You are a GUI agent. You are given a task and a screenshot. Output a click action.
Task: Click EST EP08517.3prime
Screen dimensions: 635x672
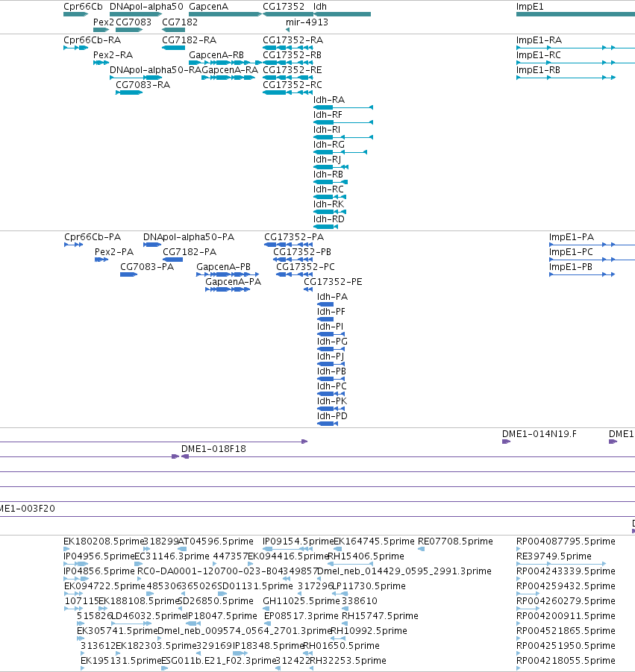pos(301,616)
